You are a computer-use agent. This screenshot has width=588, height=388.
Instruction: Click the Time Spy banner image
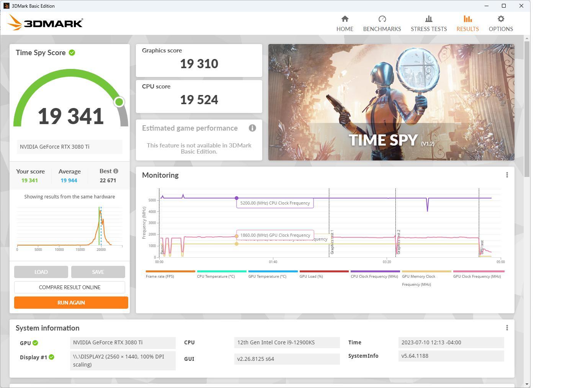391,102
